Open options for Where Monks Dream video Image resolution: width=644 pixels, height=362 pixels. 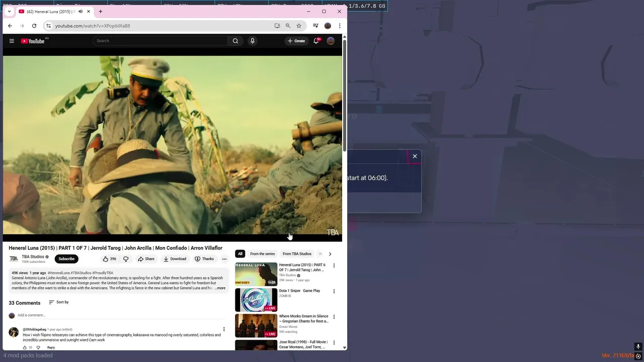pyautogui.click(x=334, y=317)
